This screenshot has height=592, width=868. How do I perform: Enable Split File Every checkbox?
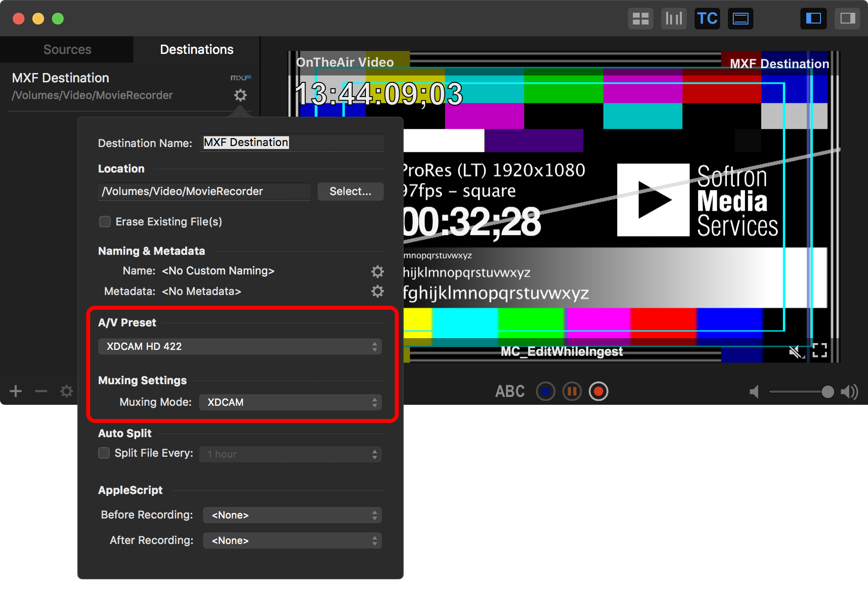point(104,453)
